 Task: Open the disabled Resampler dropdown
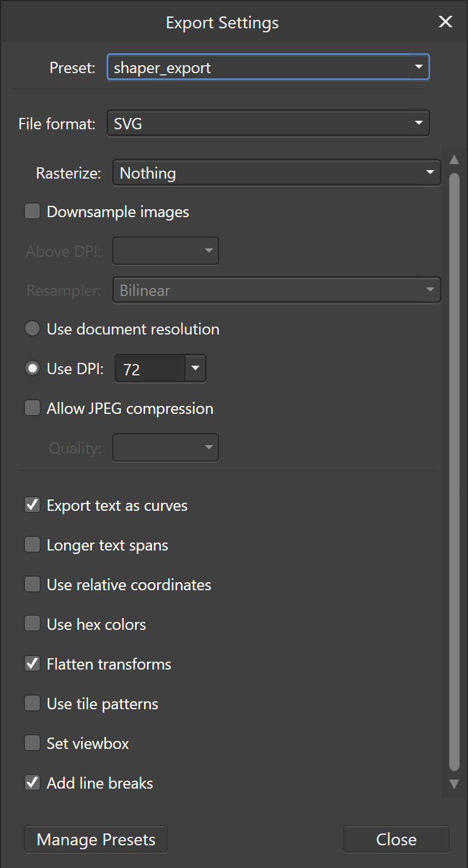[x=276, y=290]
